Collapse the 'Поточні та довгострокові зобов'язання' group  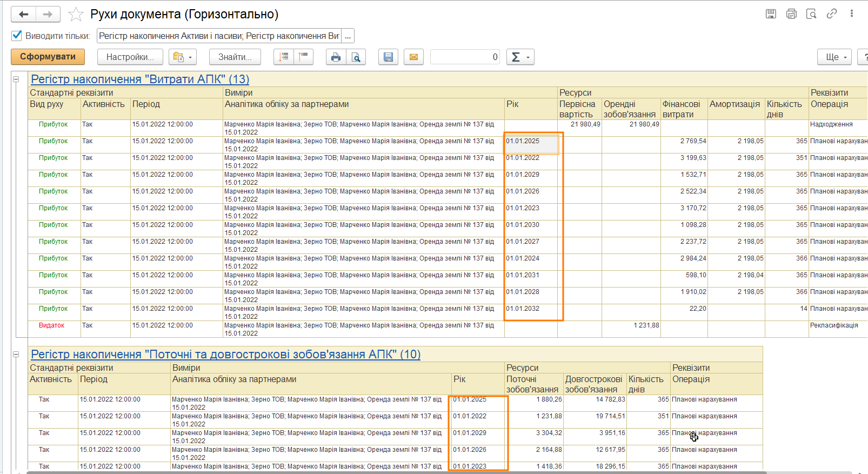[x=16, y=355]
